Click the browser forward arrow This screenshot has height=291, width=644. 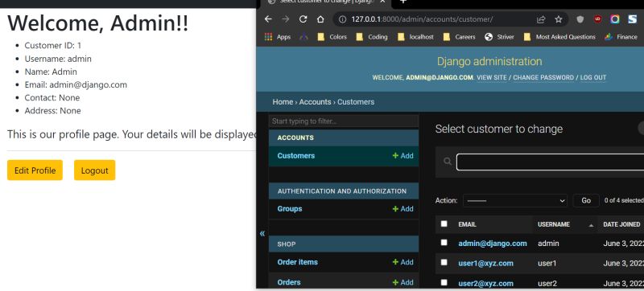point(286,19)
